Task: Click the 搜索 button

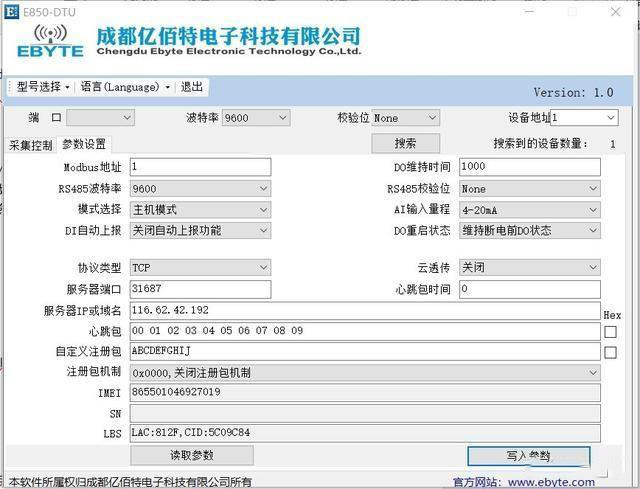Action: point(405,144)
